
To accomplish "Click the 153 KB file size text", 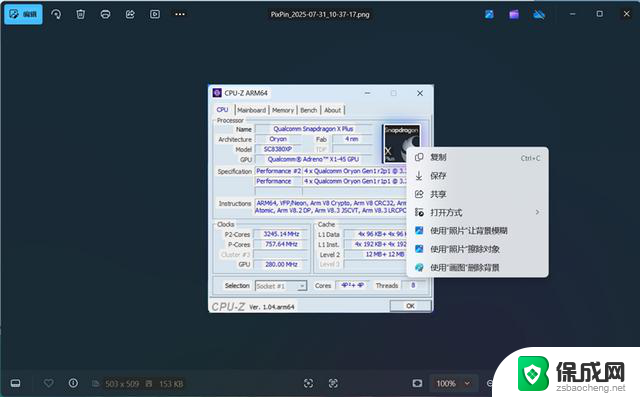I will (x=171, y=384).
